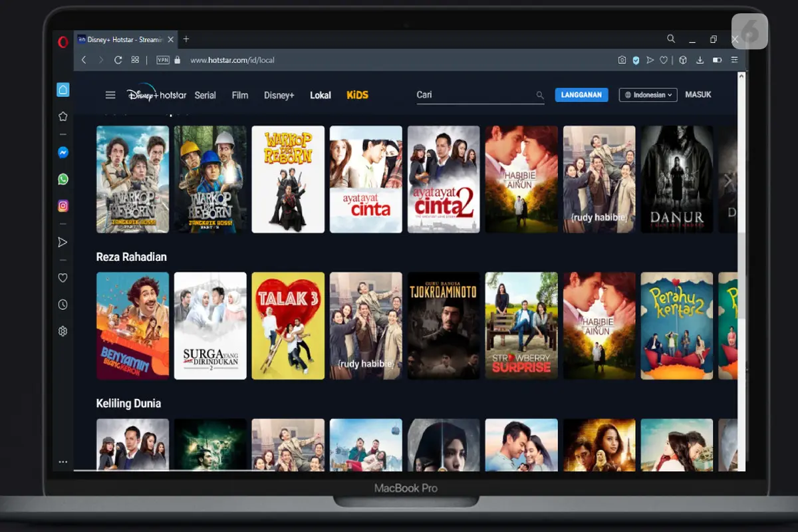Image resolution: width=798 pixels, height=532 pixels.
Task: Open Messenger from the Opera sidebar
Action: (x=63, y=152)
